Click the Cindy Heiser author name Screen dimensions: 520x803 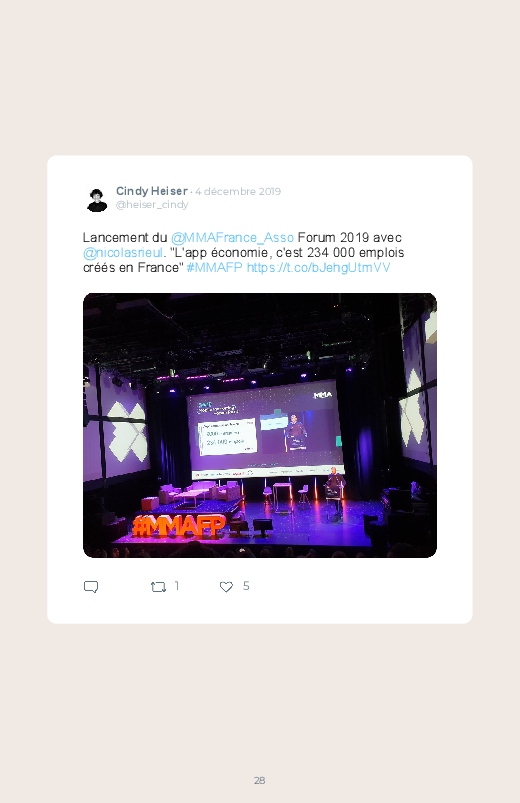[152, 191]
